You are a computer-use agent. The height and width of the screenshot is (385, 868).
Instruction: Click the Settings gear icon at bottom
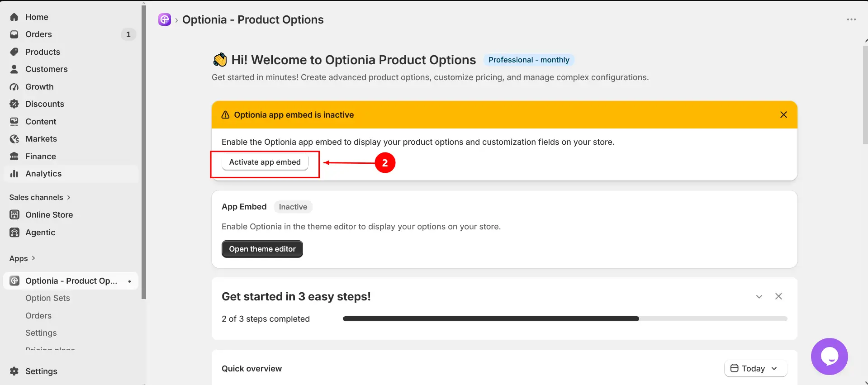pos(14,371)
